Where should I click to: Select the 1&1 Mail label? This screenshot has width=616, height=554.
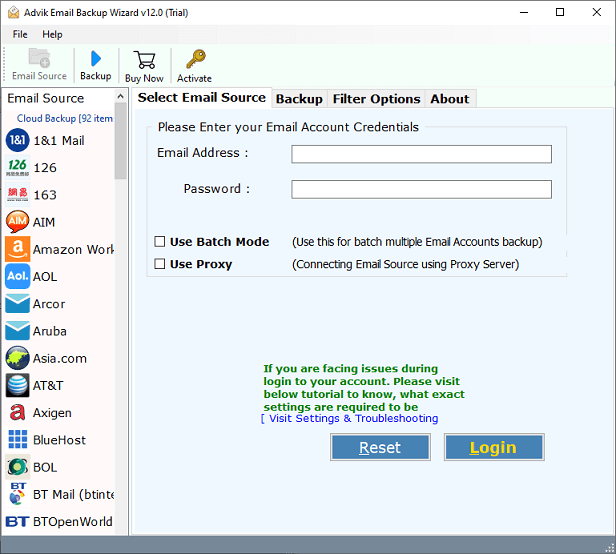point(59,141)
